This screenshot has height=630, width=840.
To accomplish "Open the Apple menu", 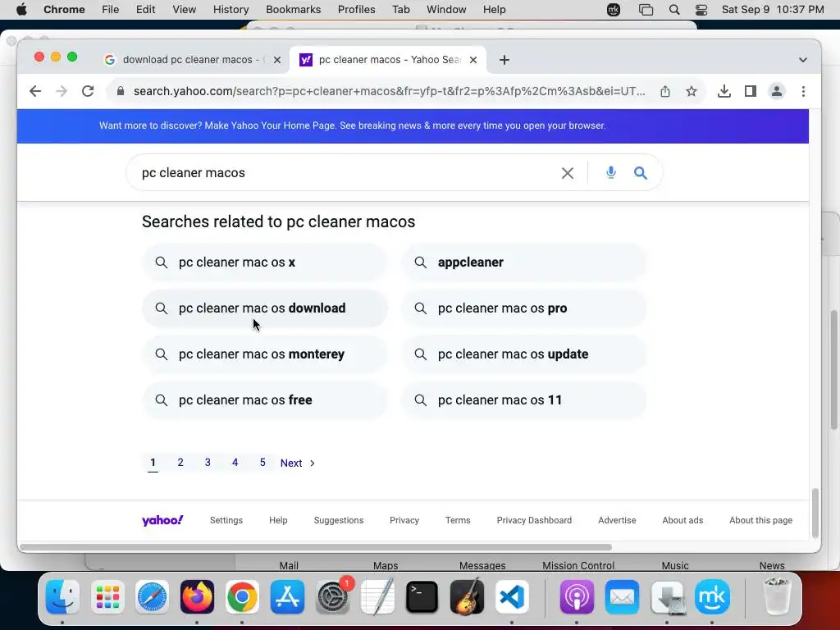I will coord(21,10).
